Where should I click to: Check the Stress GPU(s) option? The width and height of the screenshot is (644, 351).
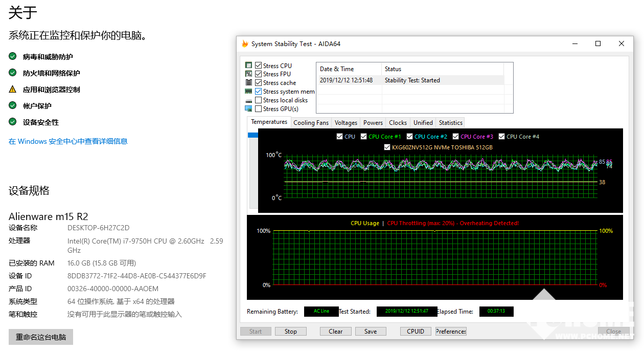[x=259, y=109]
